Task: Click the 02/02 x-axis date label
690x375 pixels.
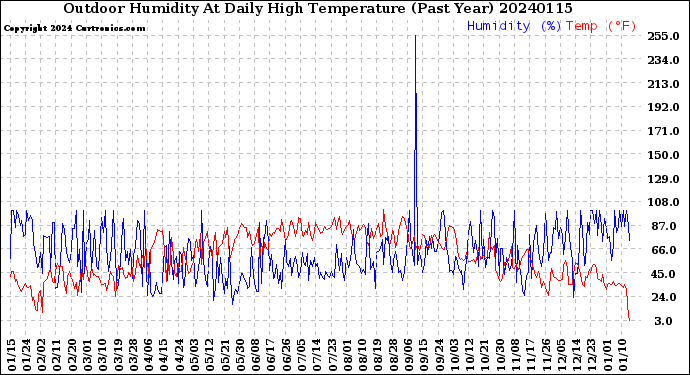Action: 42,355
